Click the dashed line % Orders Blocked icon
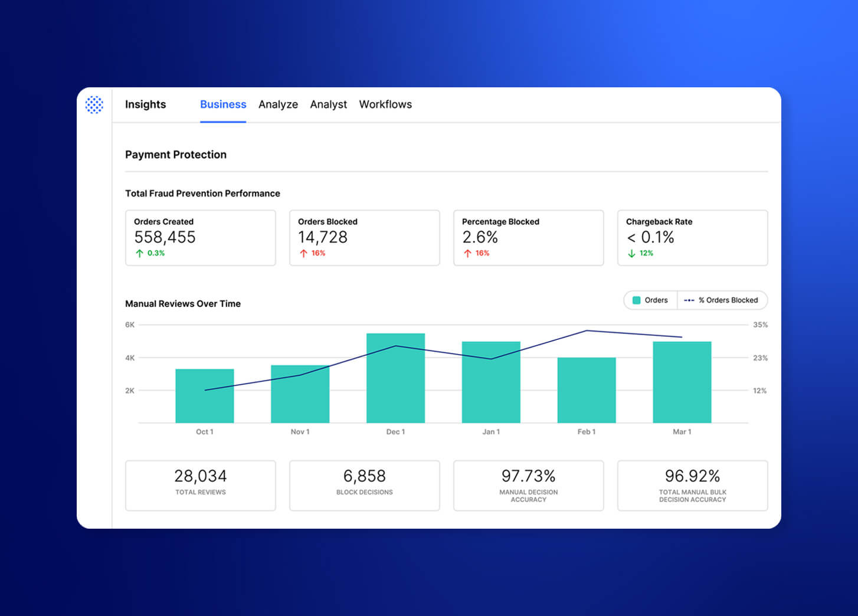 pos(689,300)
